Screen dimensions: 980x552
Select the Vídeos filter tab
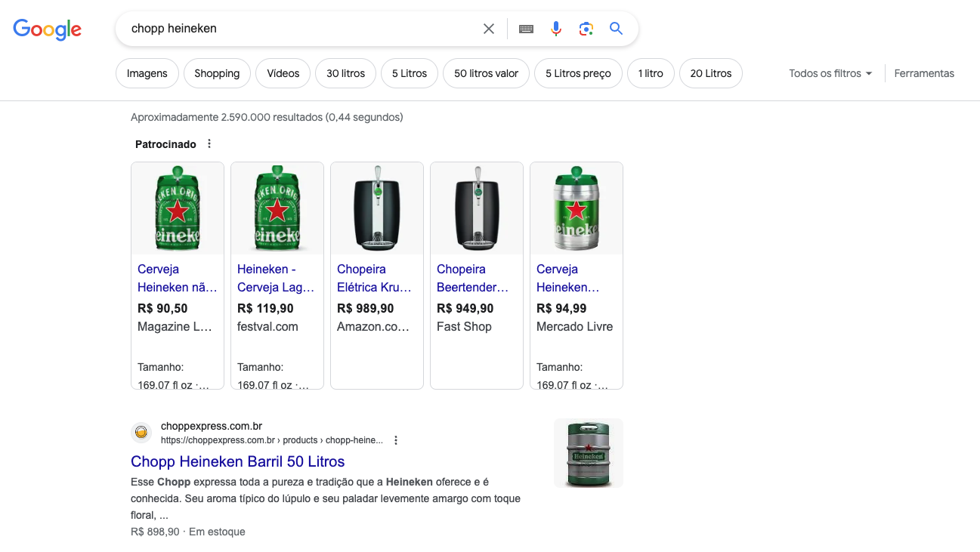point(283,73)
